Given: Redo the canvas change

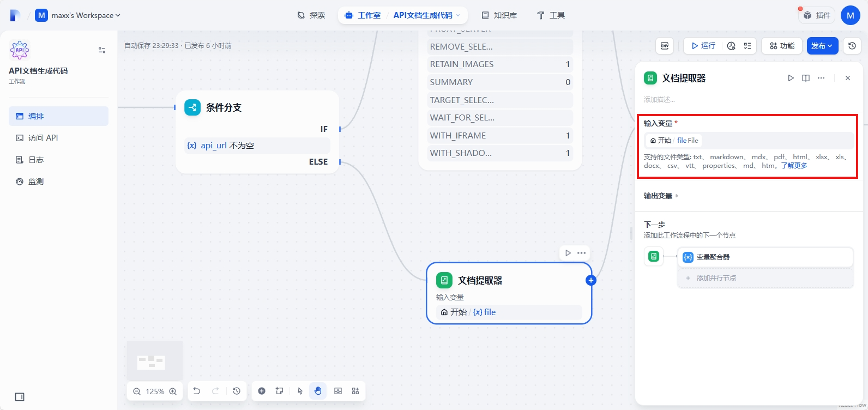Looking at the screenshot, I should tap(215, 391).
